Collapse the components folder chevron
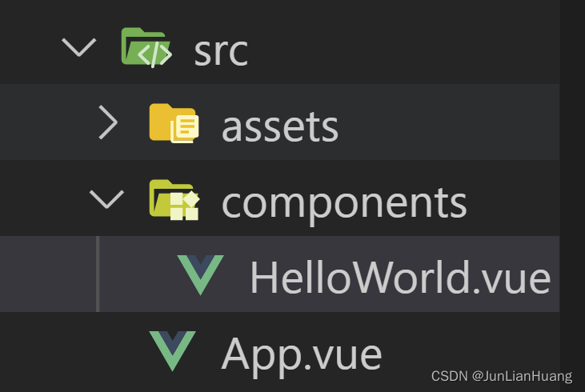 point(107,200)
